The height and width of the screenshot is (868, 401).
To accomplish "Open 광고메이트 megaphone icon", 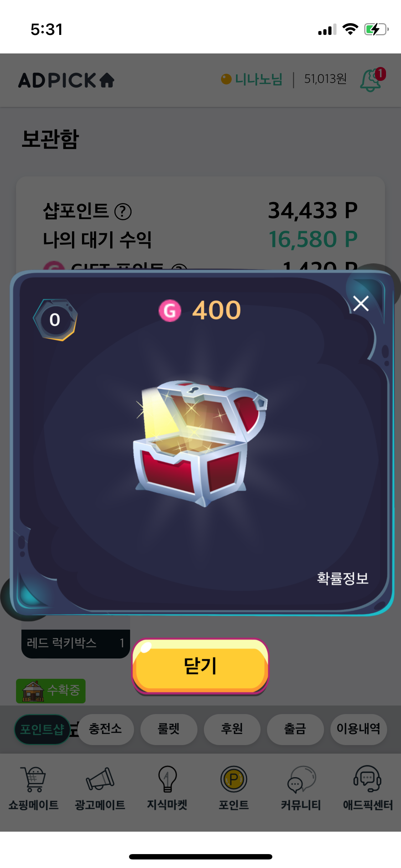I will point(100,779).
